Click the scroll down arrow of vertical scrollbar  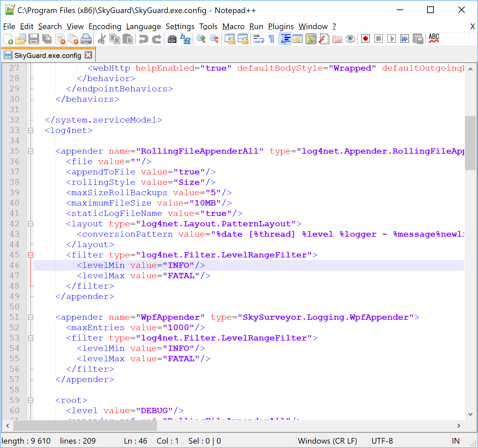[470, 414]
